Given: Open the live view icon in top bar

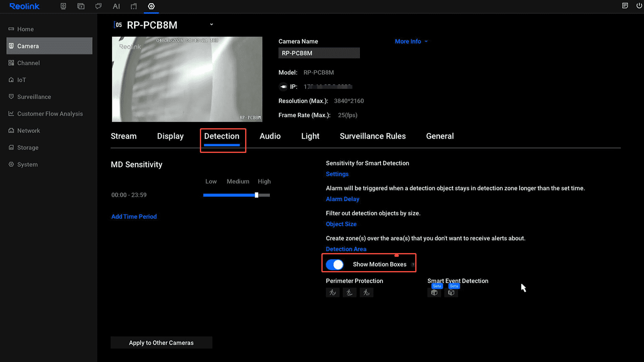Looking at the screenshot, I should point(63,6).
